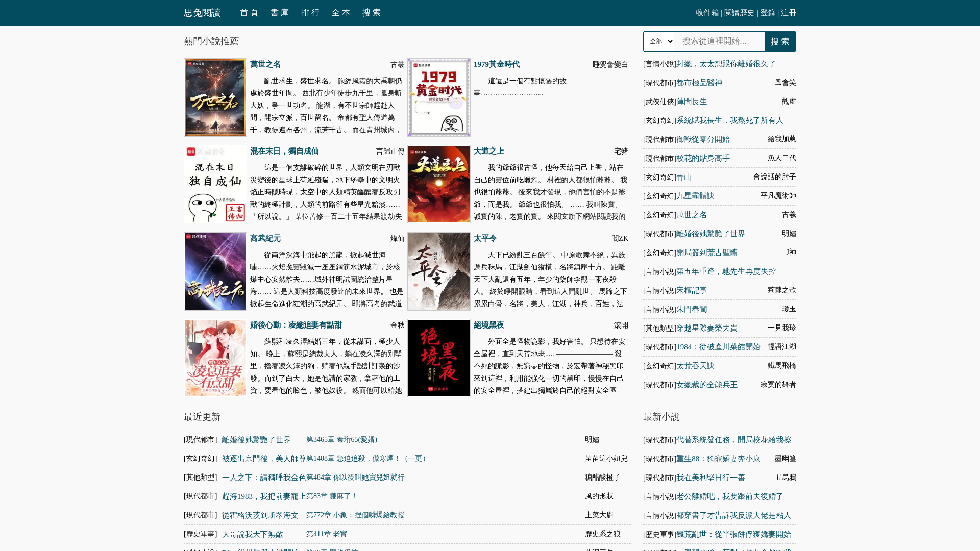Open the 太平令 title link
This screenshot has width=980, height=551.
[485, 238]
